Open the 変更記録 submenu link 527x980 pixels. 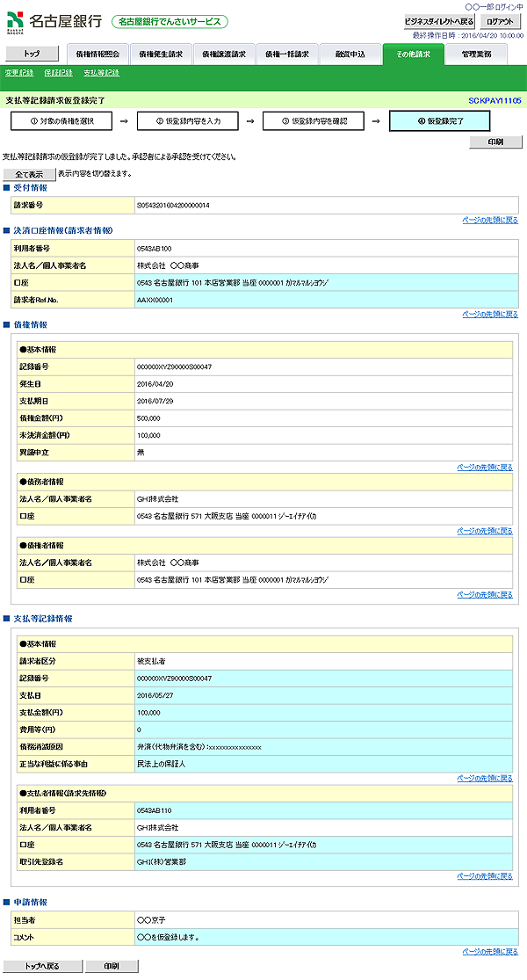[19, 73]
